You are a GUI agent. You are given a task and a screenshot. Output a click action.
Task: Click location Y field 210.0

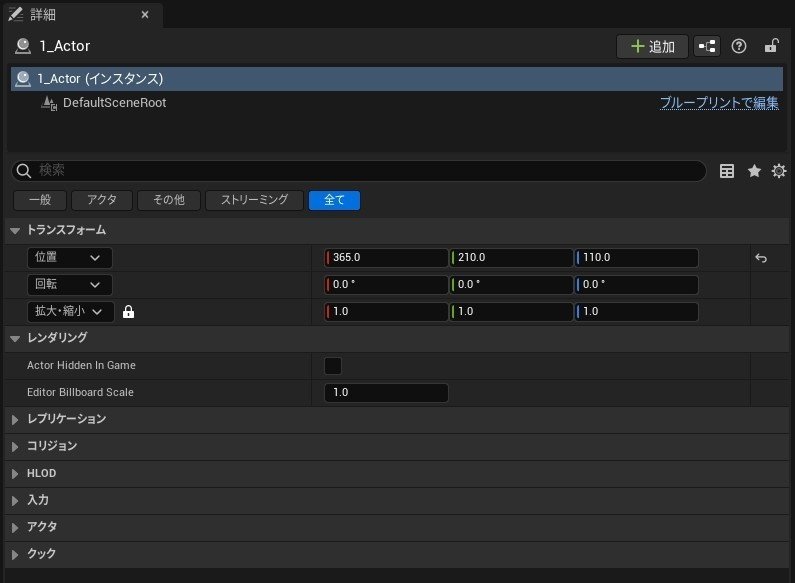pos(511,258)
